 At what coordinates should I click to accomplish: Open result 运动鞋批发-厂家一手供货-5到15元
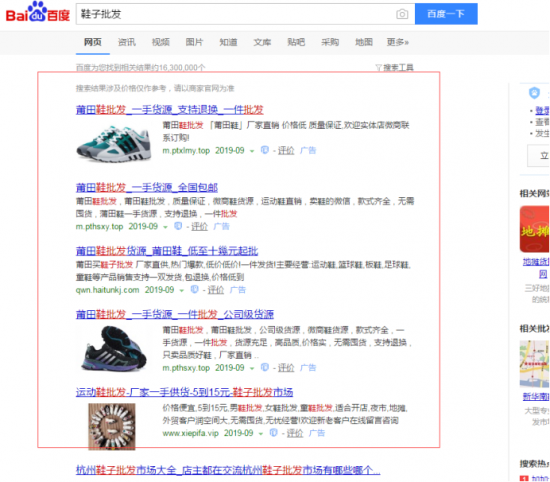[x=185, y=392]
